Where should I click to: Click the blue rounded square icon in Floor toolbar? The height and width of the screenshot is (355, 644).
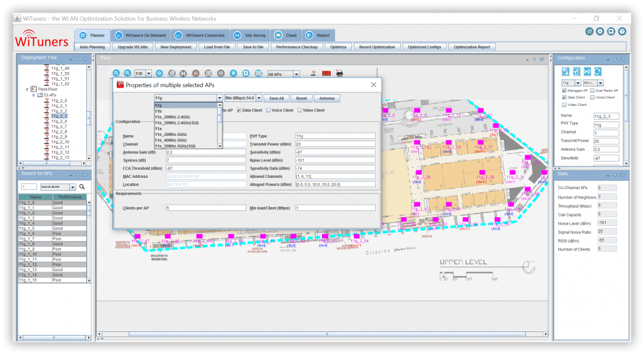click(x=246, y=73)
